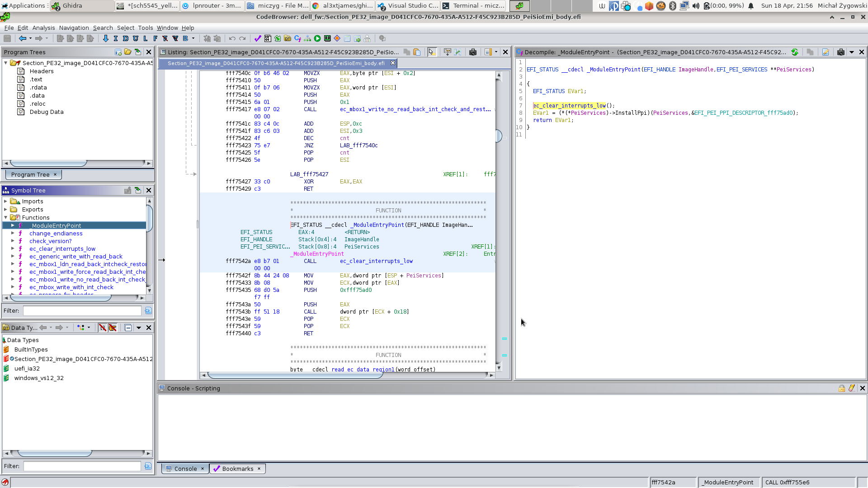Go to next Function toolbar icon
Screen dimensions: 868x488
156,38
